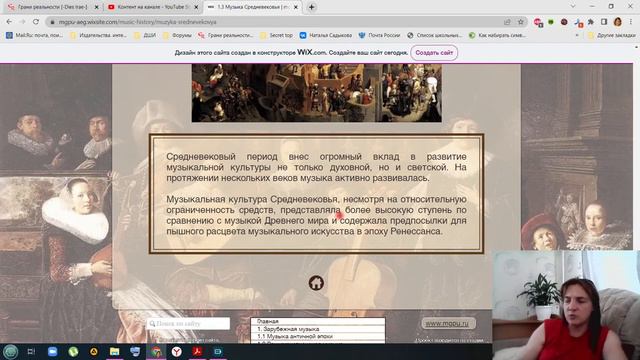
Task: Click the Chrome icon on the taskbar
Action: (156, 351)
